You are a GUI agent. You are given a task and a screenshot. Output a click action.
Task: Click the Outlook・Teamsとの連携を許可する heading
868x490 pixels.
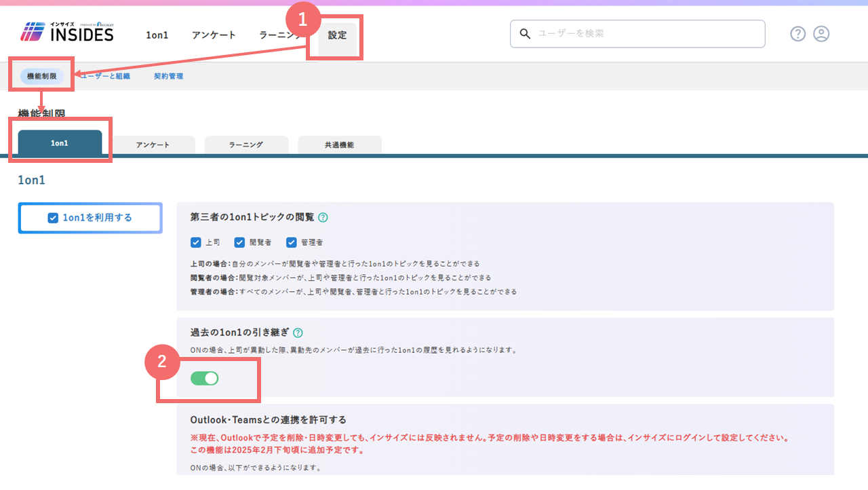[269, 420]
